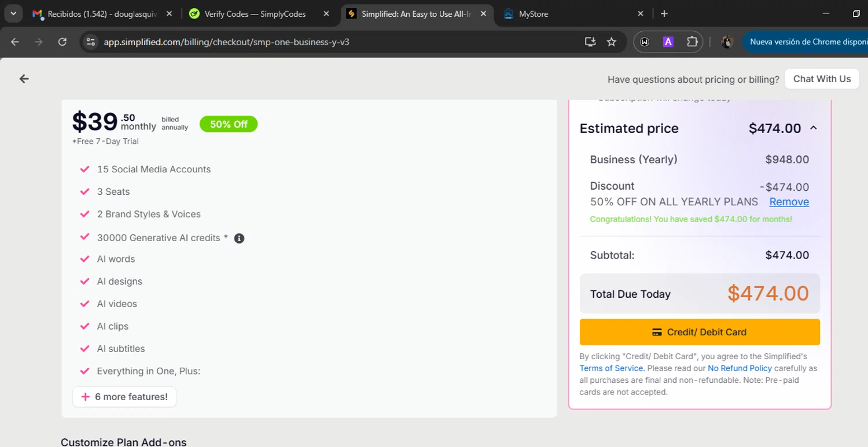Image resolution: width=868 pixels, height=447 pixels.
Task: Click the browser forward navigation arrow
Action: point(38,42)
